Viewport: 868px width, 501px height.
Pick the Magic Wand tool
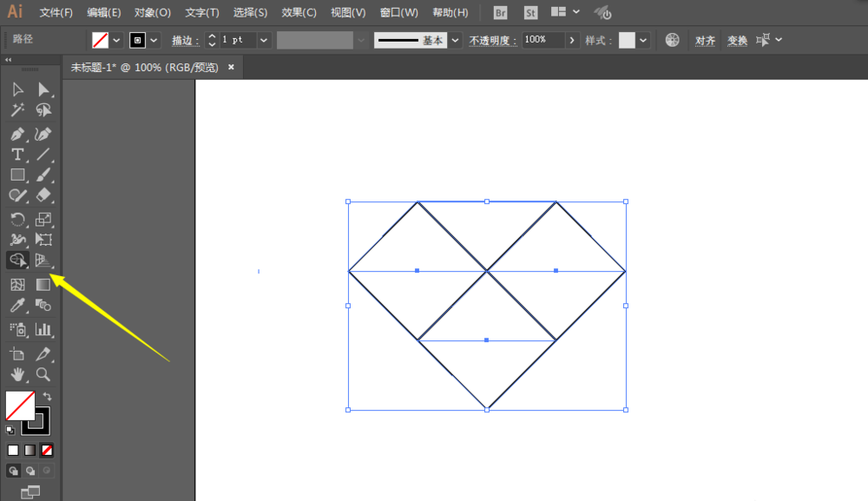[x=16, y=110]
